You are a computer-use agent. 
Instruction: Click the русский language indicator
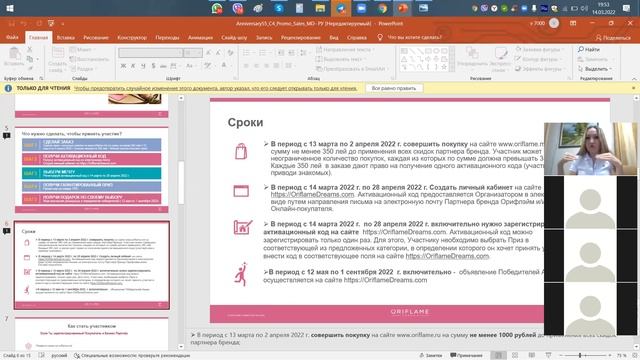(59, 356)
